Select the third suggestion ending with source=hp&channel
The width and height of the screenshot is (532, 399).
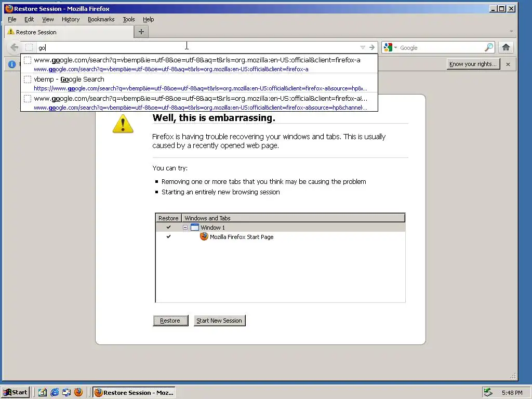(199, 102)
